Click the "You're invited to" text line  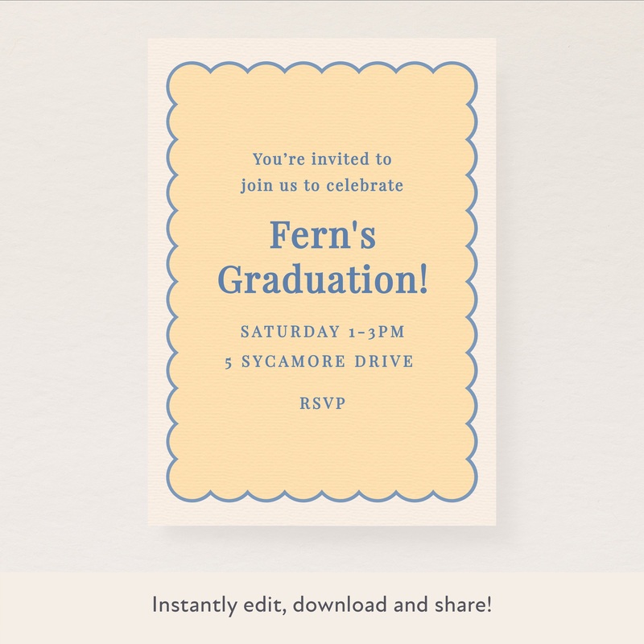coord(322,160)
